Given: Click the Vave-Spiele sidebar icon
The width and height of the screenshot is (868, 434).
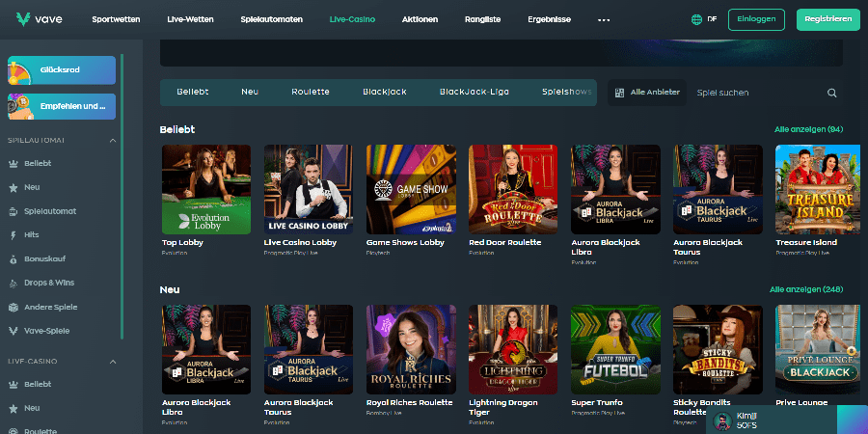Looking at the screenshot, I should pos(13,331).
